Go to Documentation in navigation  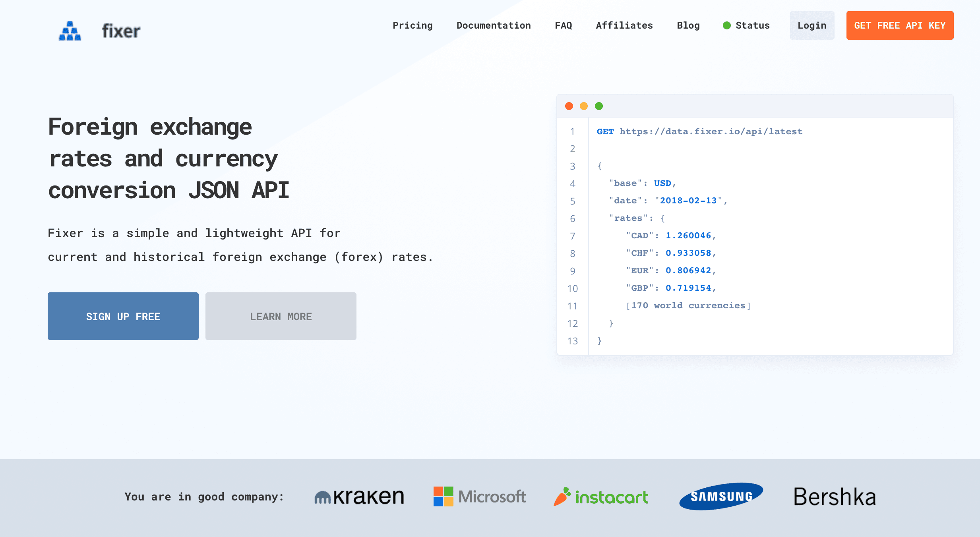coord(494,25)
